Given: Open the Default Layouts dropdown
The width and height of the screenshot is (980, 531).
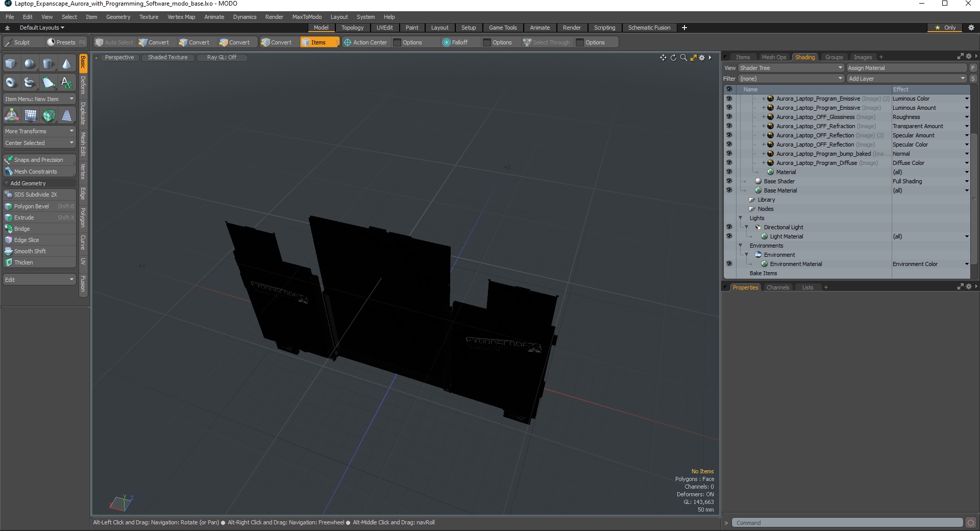Looking at the screenshot, I should (42, 28).
